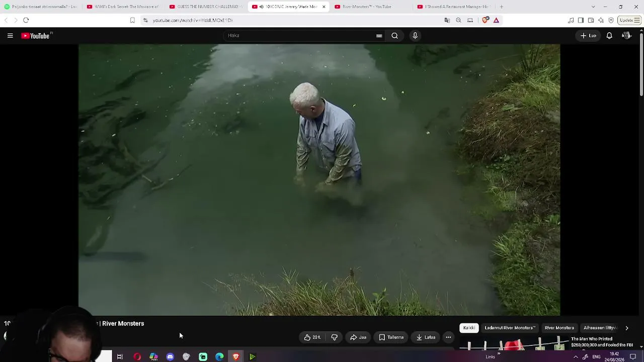Screen dimensions: 644x362
Task: Bookmark this page with the bookmark icon
Action: (x=132, y=20)
